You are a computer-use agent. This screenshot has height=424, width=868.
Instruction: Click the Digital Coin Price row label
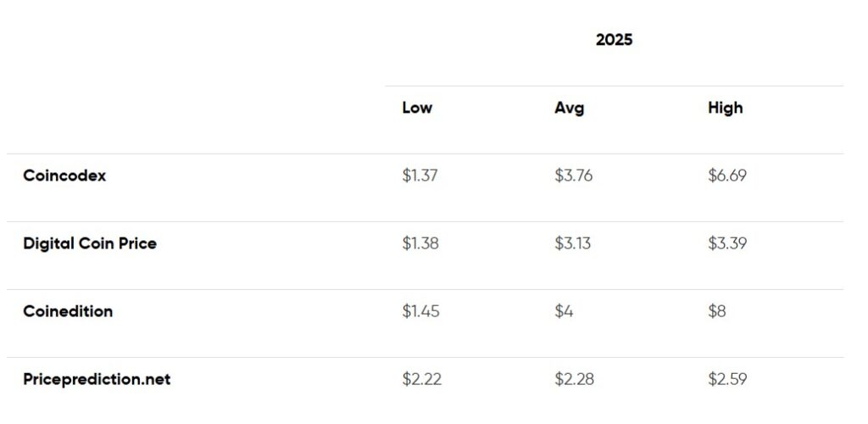tap(90, 243)
